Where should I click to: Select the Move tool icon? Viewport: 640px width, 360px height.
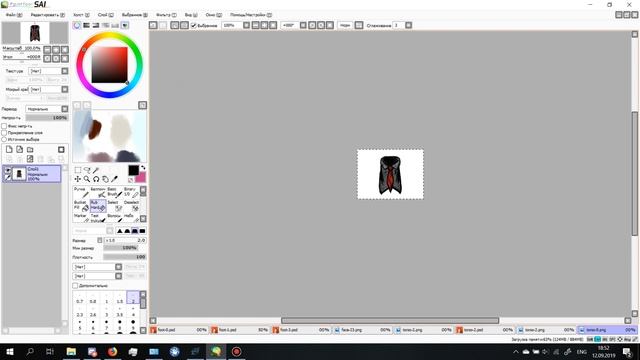tap(78, 179)
